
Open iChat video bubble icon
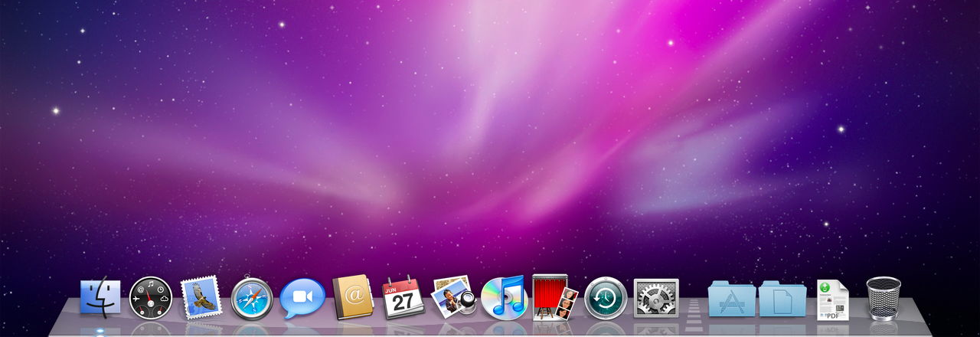click(302, 298)
